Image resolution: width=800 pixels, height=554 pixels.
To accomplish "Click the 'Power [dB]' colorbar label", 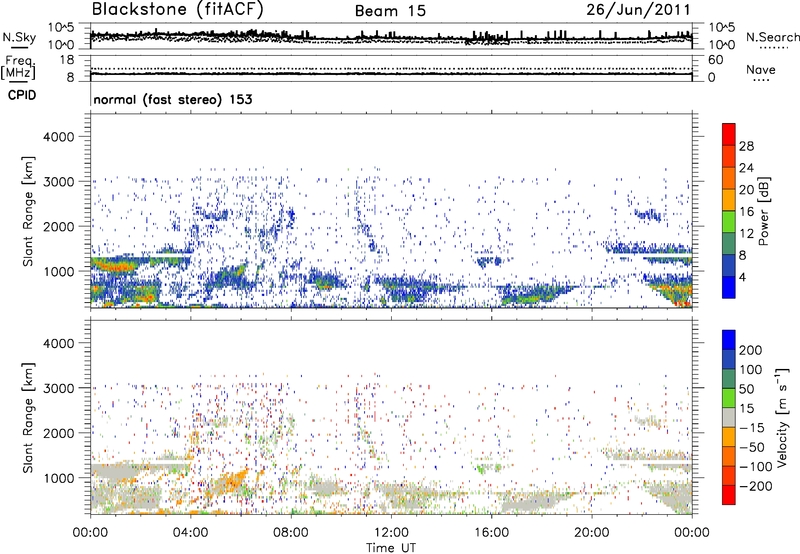I will click(x=763, y=211).
